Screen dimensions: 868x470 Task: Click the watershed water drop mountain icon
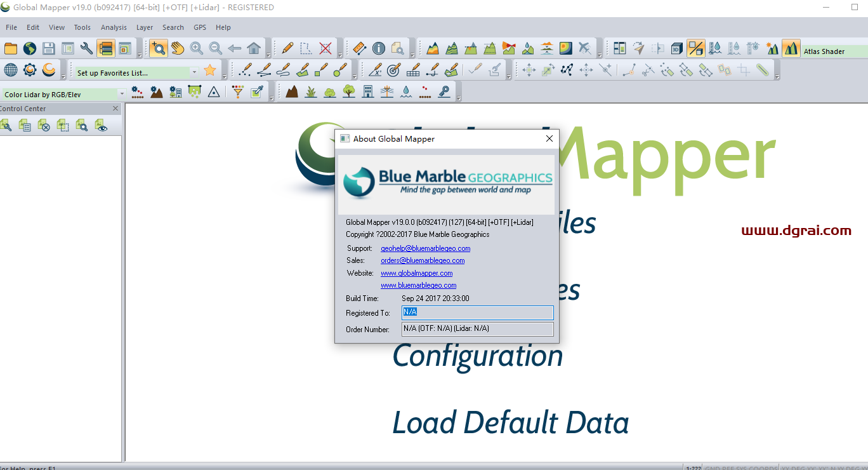(528, 48)
